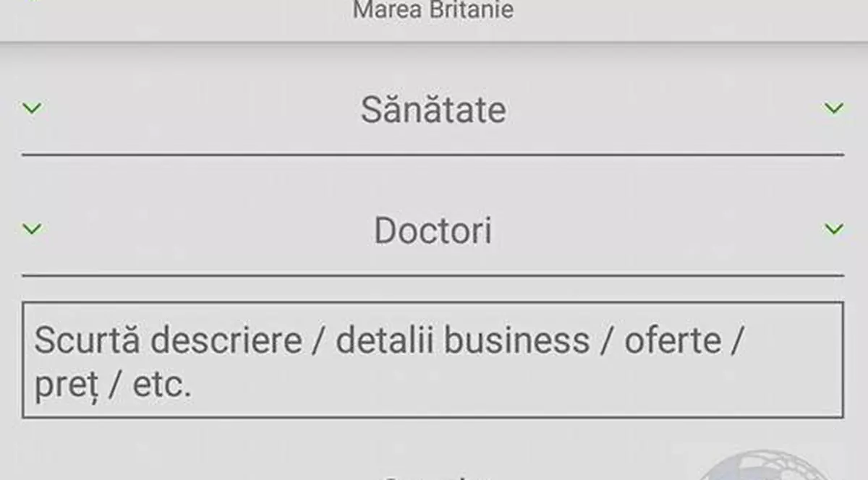Select the Doctori subcategory label text
The height and width of the screenshot is (480, 868).
pyautogui.click(x=433, y=231)
